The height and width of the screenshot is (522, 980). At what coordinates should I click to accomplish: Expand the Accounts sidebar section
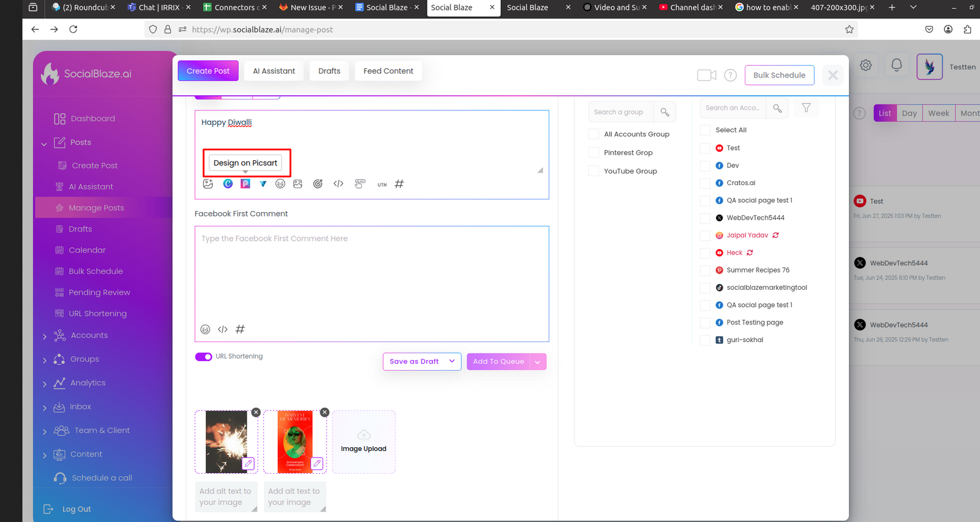(44, 336)
